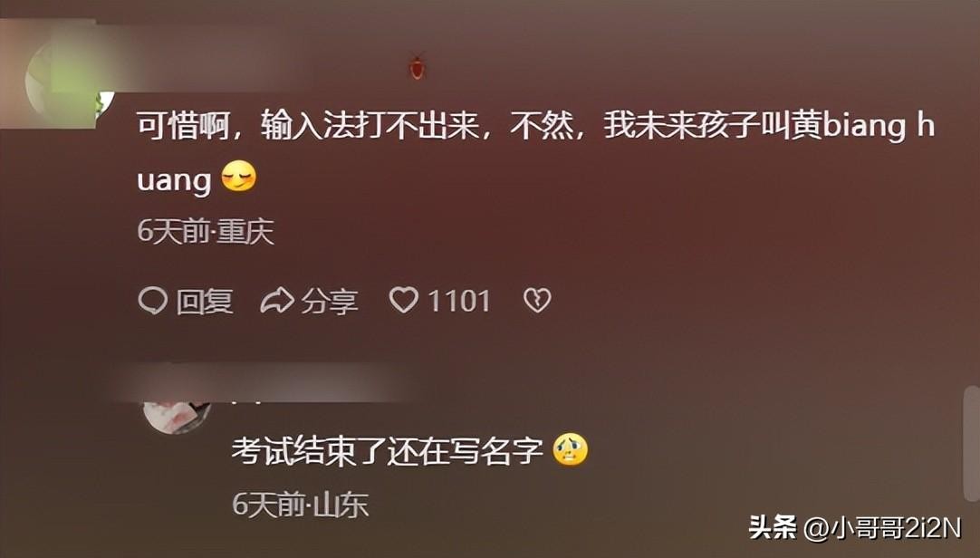Click the crying emoji in reply
980x558 pixels.
pyautogui.click(x=570, y=450)
